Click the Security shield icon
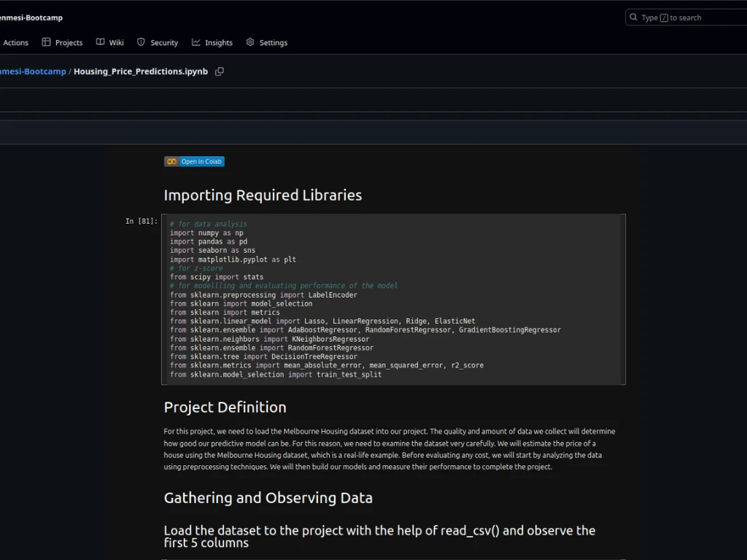 (142, 42)
